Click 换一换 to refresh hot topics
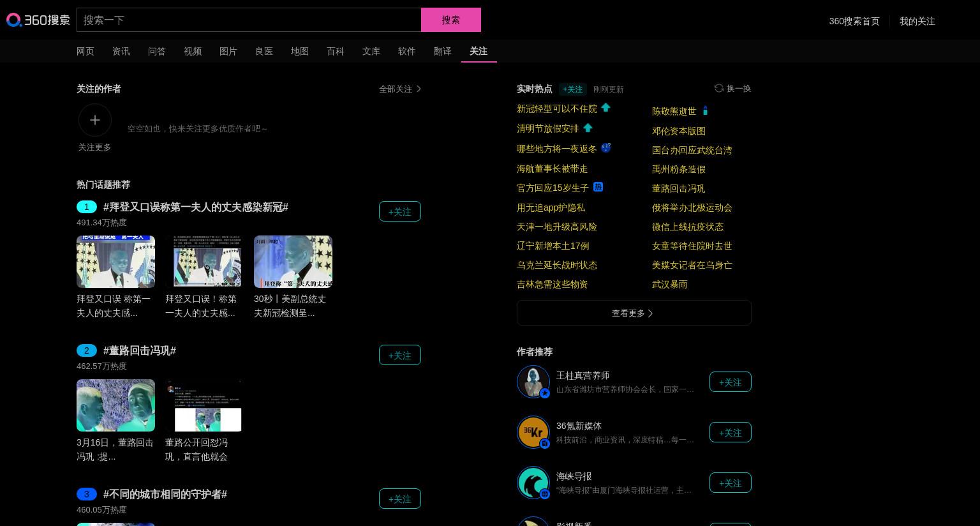The height and width of the screenshot is (526, 980). [739, 89]
